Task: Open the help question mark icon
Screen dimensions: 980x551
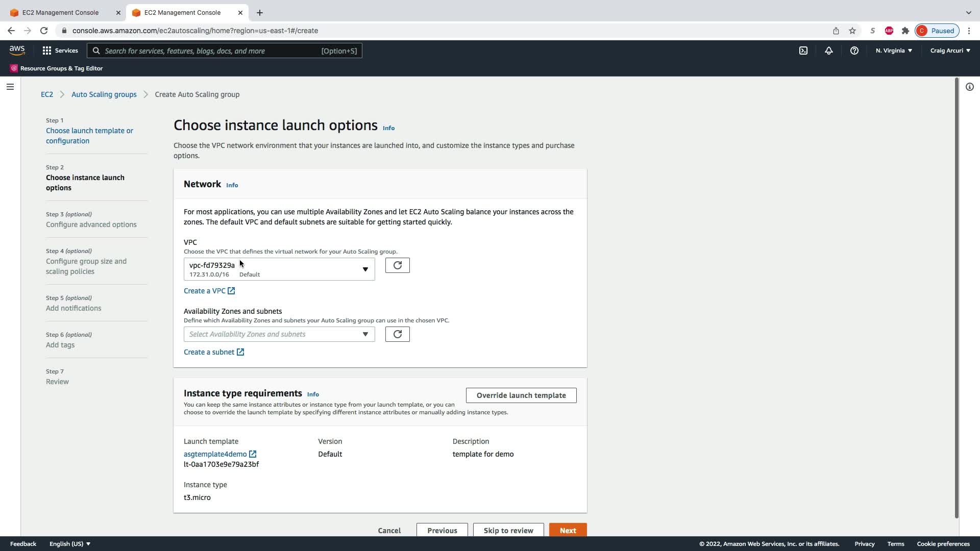Action: [x=854, y=51]
